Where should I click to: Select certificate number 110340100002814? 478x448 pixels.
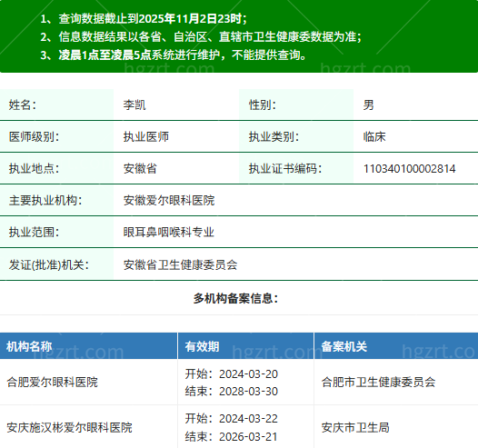tap(410, 168)
